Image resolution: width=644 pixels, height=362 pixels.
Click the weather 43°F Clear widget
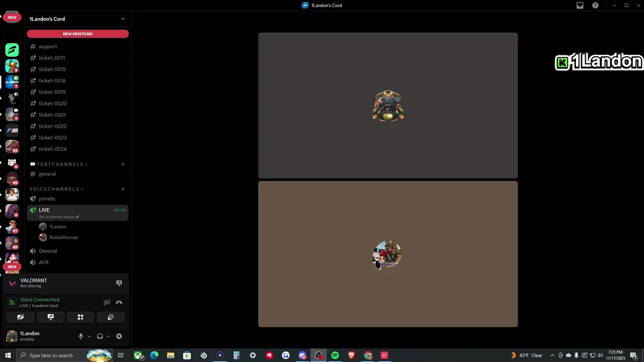527,355
